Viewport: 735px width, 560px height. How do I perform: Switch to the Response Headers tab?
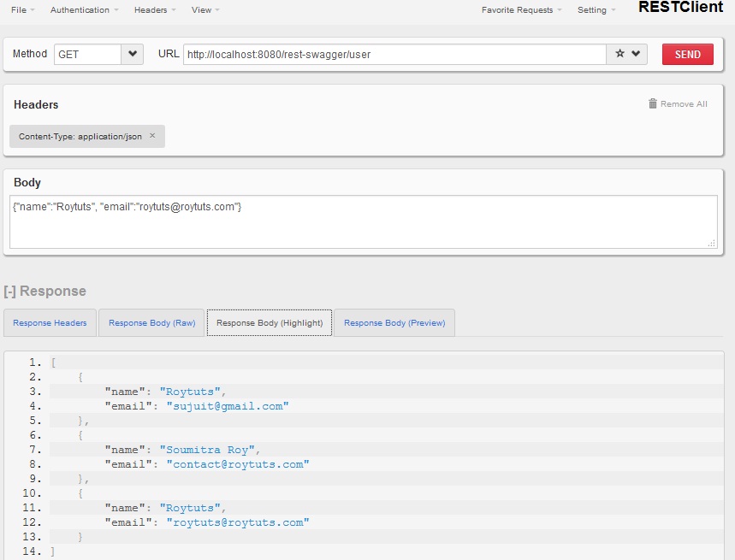coord(50,322)
